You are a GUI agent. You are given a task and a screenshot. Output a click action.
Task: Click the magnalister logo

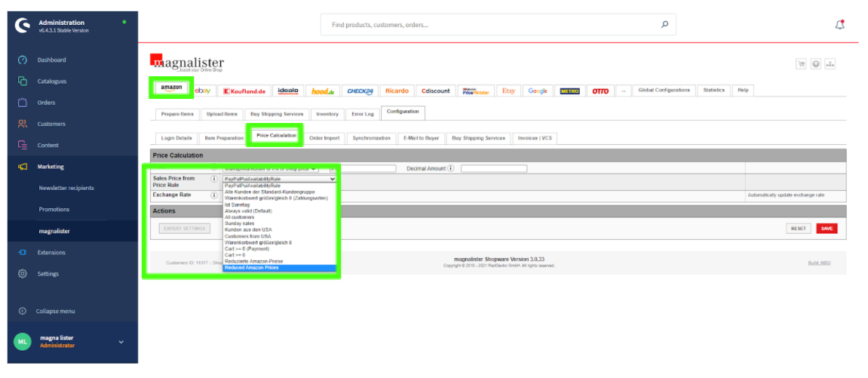click(x=187, y=63)
